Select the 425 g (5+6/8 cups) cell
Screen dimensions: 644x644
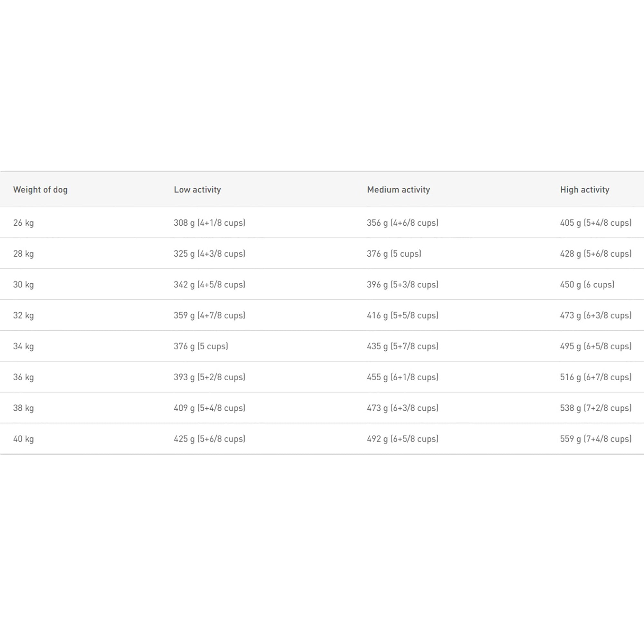[209, 439]
